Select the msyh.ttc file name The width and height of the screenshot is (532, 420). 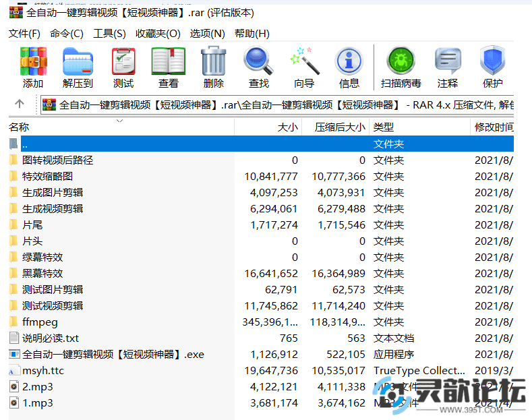(x=43, y=371)
